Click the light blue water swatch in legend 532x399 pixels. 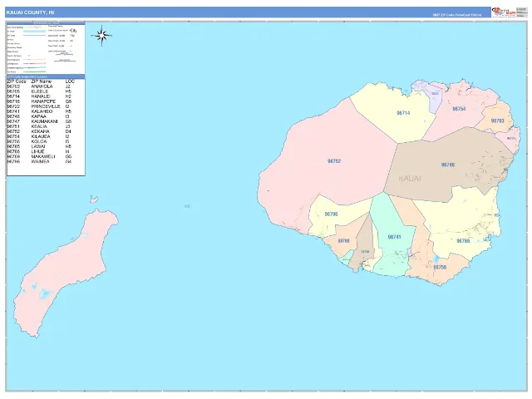pos(34,32)
